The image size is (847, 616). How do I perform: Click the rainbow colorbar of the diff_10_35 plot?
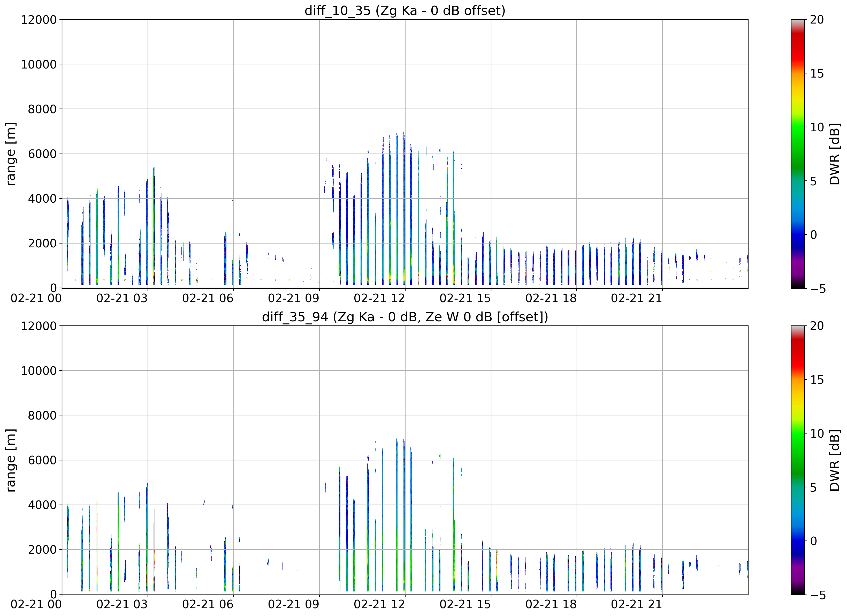pos(798,154)
